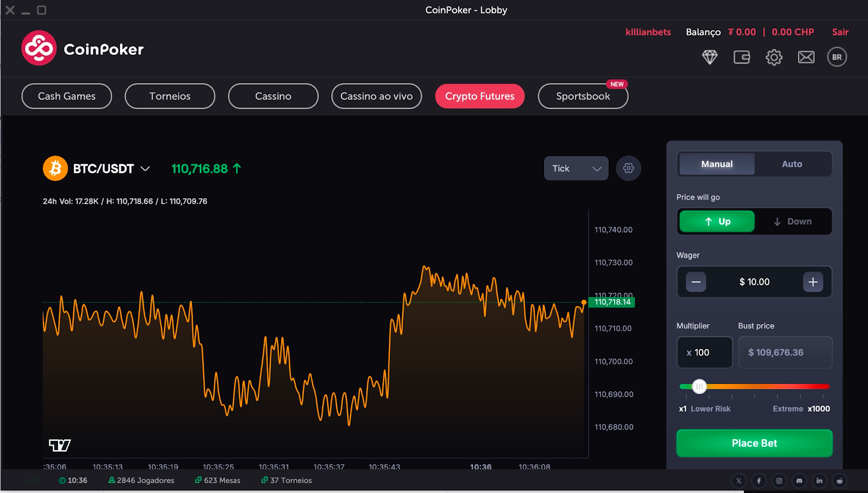Click x1 Lower Risk label
Viewport: 868px width, 493px height.
click(705, 409)
